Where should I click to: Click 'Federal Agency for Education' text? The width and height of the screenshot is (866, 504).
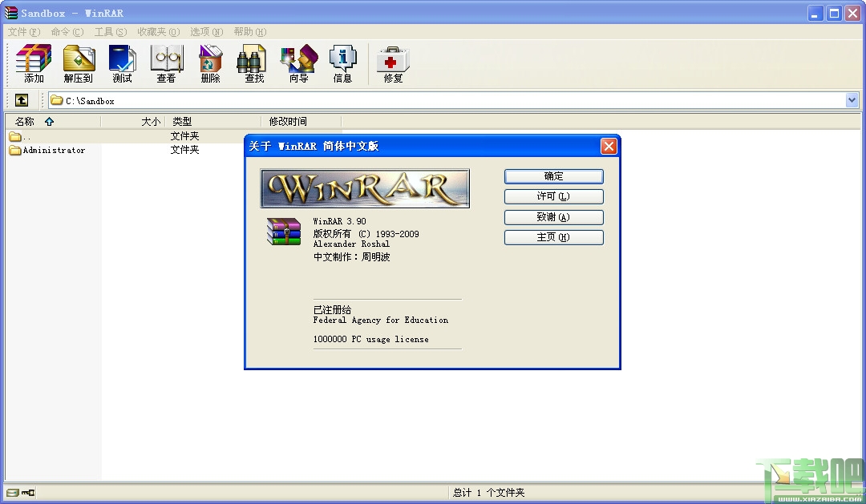(381, 321)
